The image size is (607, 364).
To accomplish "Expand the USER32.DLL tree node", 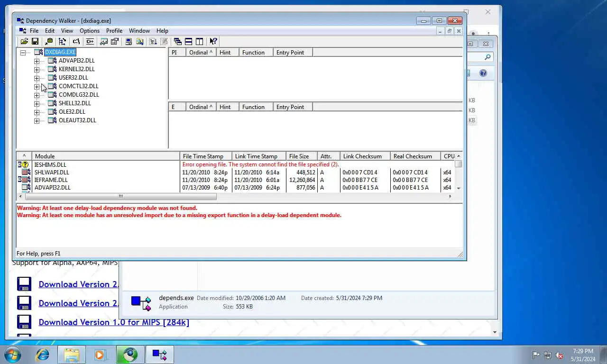I will [x=37, y=78].
